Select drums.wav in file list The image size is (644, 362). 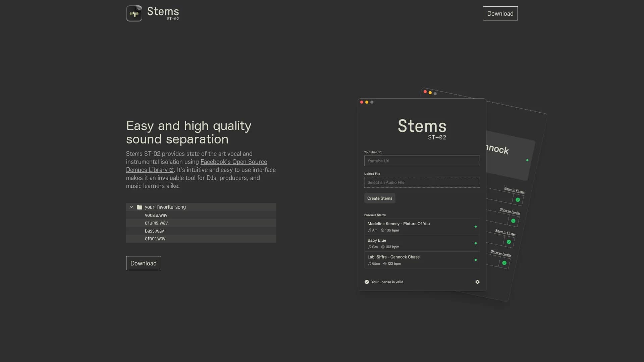[201, 223]
